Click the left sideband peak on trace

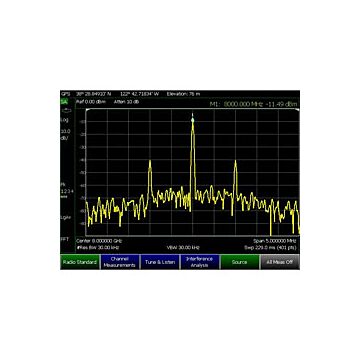[x=150, y=164]
